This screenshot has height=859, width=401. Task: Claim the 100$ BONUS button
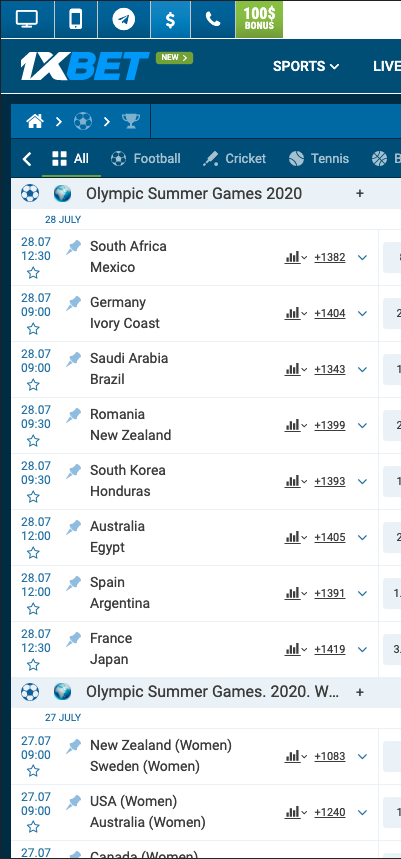[x=259, y=19]
